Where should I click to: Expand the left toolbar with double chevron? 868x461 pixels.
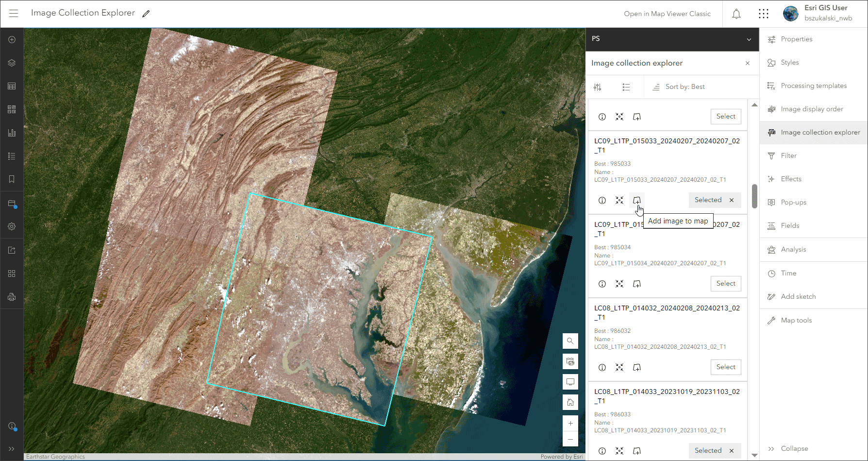click(x=12, y=449)
